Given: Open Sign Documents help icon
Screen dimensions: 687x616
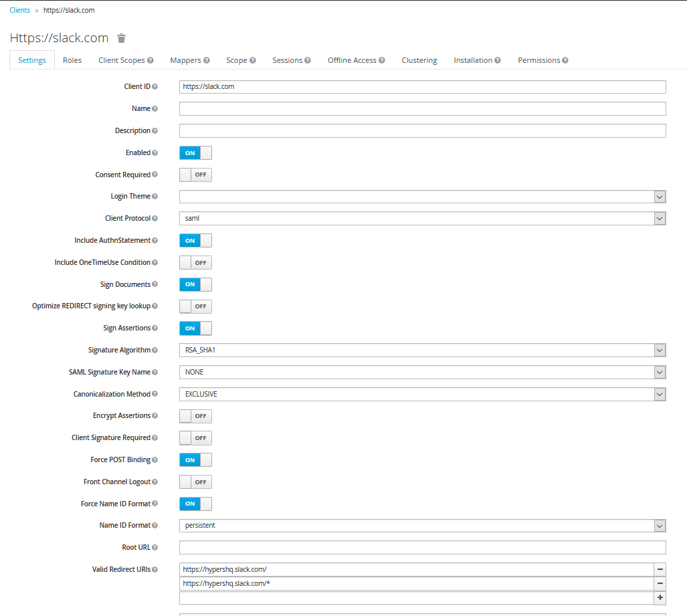Looking at the screenshot, I should [x=155, y=284].
